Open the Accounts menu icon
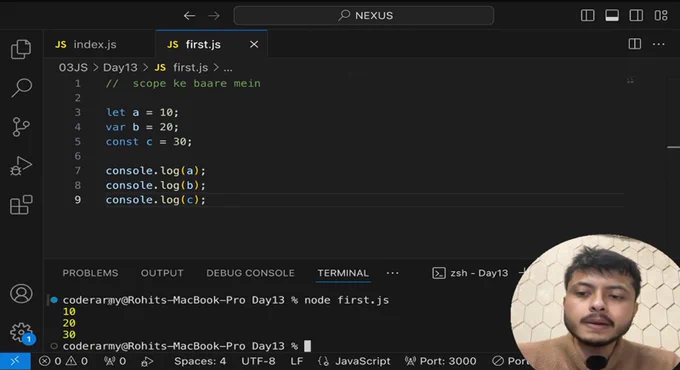The height and width of the screenshot is (370, 680). (x=21, y=294)
